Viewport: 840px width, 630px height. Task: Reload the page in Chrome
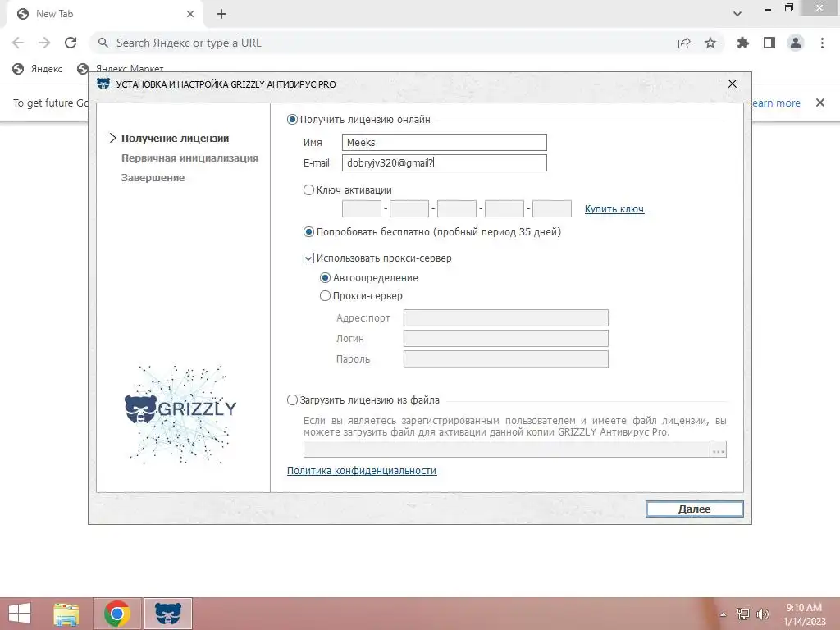click(x=71, y=43)
